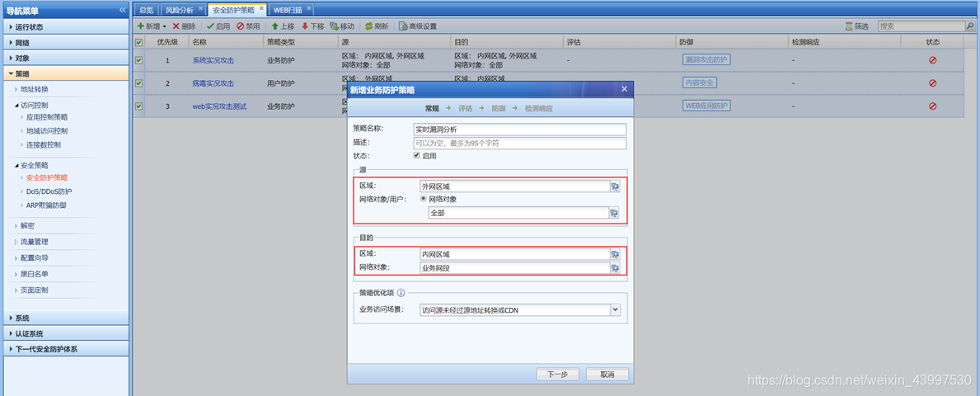Open the 业务访问场景 dropdown
The image size is (980, 396).
click(615, 309)
